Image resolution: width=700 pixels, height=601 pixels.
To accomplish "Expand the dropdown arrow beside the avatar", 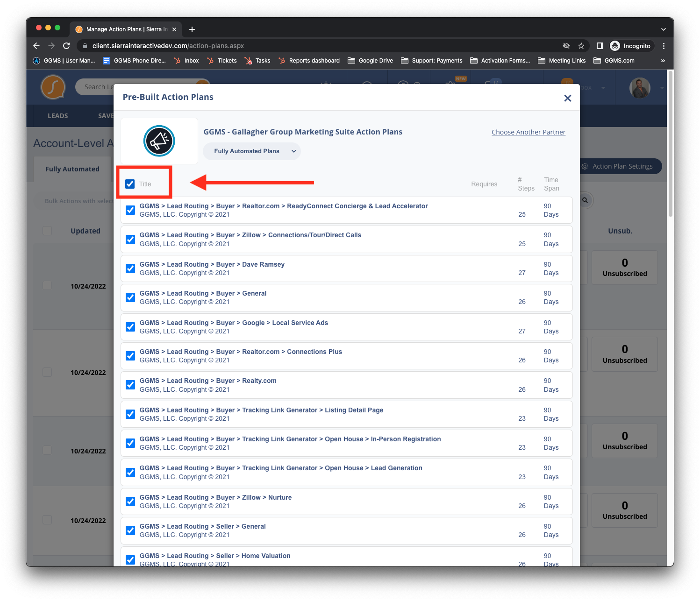I will coord(662,88).
